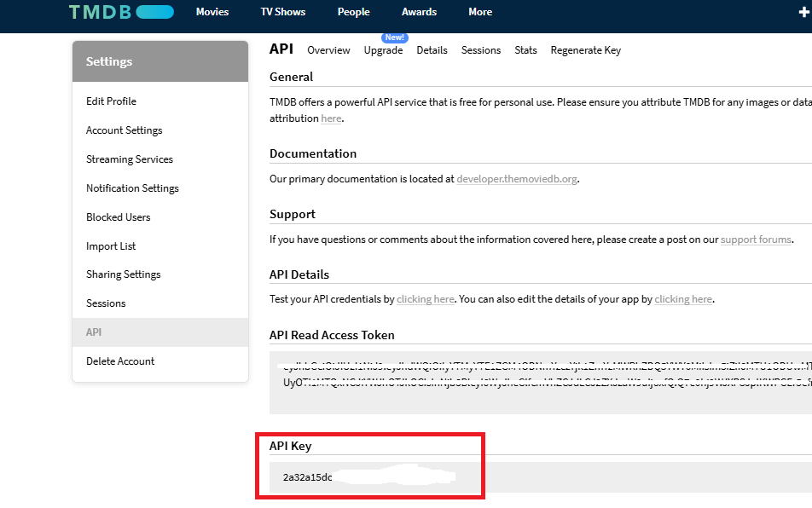Open the Awards page
The image size is (812, 508).
[419, 12]
